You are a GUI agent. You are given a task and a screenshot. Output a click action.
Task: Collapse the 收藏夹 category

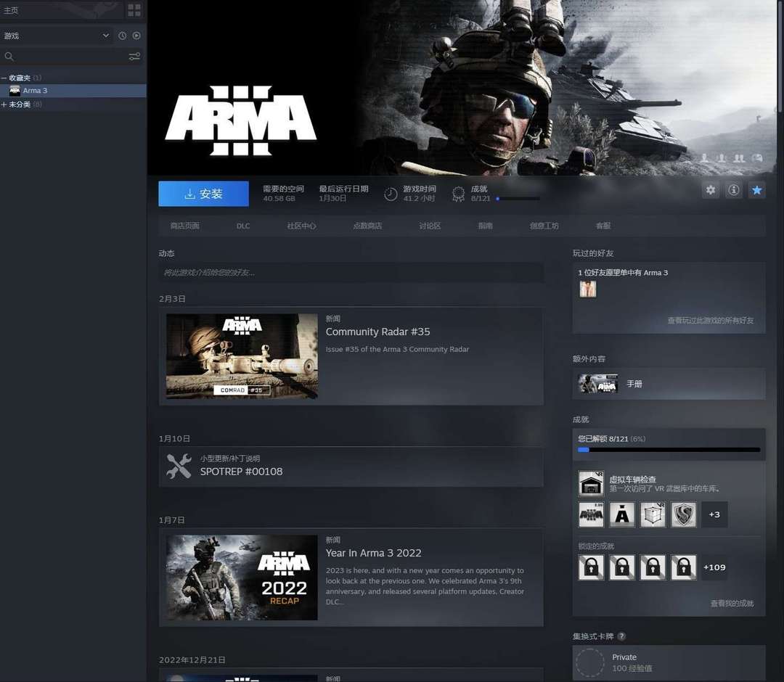(4, 78)
